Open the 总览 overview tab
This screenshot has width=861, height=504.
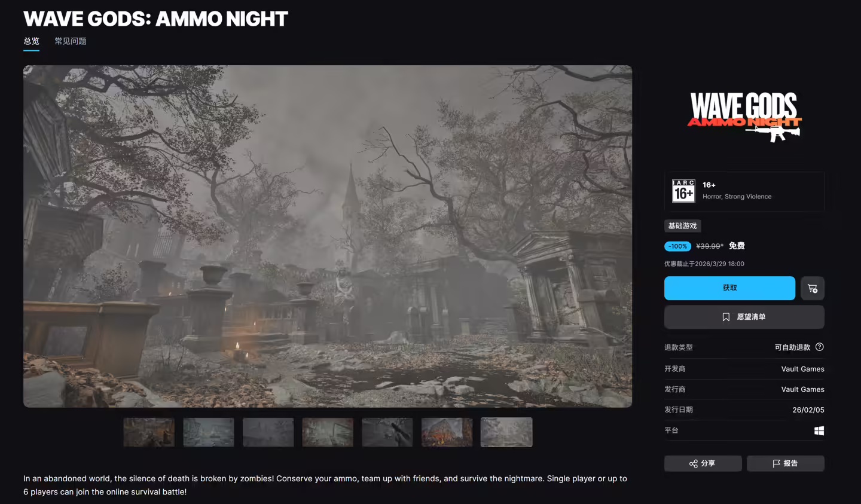31,41
